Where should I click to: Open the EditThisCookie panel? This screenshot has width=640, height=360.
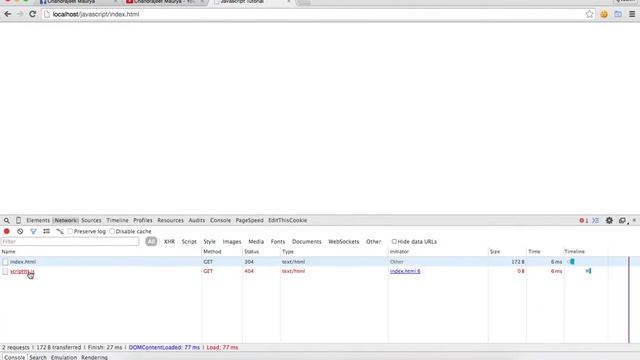click(x=287, y=220)
